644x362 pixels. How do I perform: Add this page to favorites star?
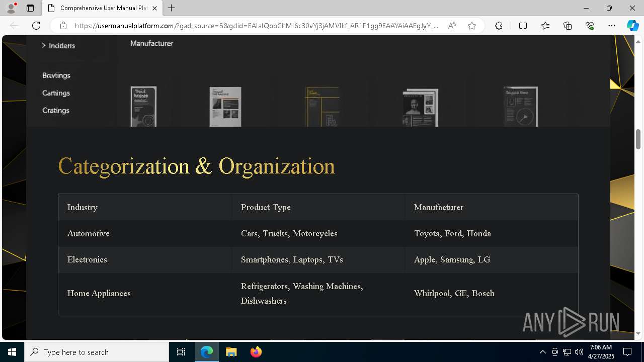472,26
